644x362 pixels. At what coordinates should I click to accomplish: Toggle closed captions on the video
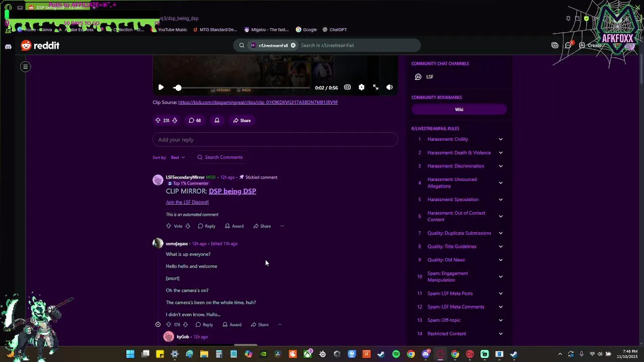coord(347,87)
